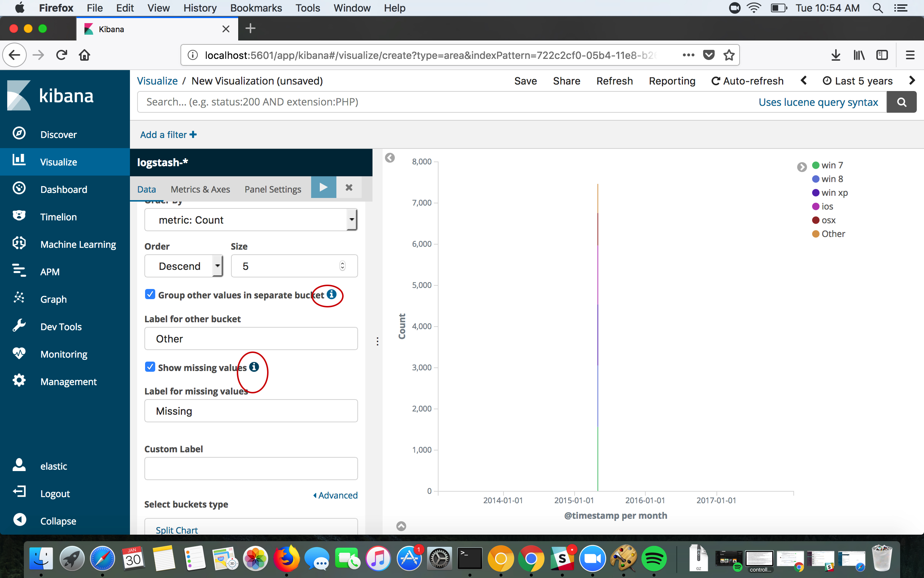Screen dimensions: 924x578
Task: Expand the Advanced options
Action: [x=335, y=495]
